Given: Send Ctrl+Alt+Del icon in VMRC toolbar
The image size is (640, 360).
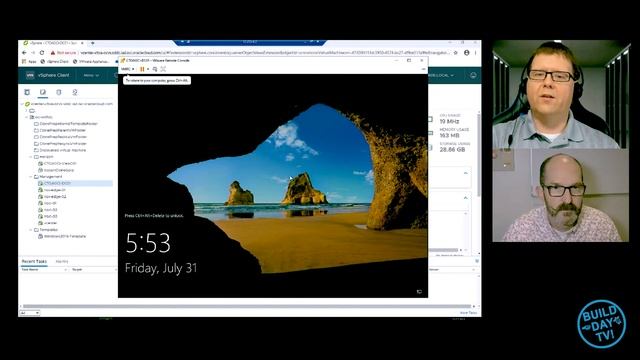Looking at the screenshot, I should 155,69.
